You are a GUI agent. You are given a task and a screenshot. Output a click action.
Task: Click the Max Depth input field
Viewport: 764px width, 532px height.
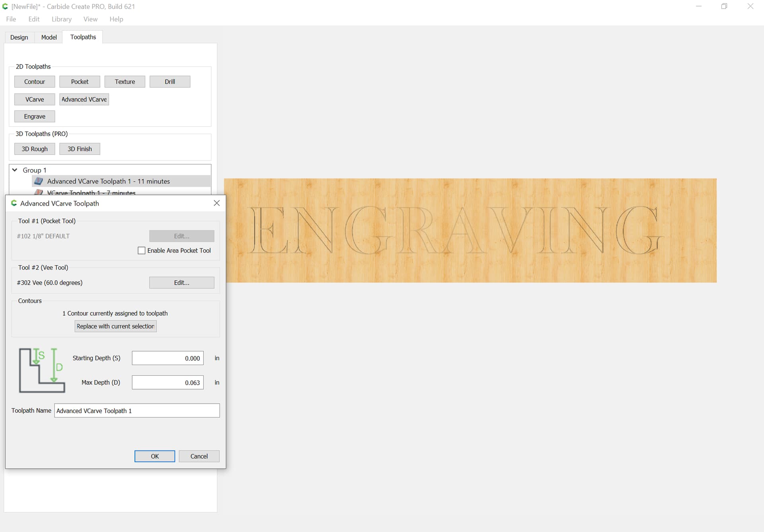[x=168, y=382]
